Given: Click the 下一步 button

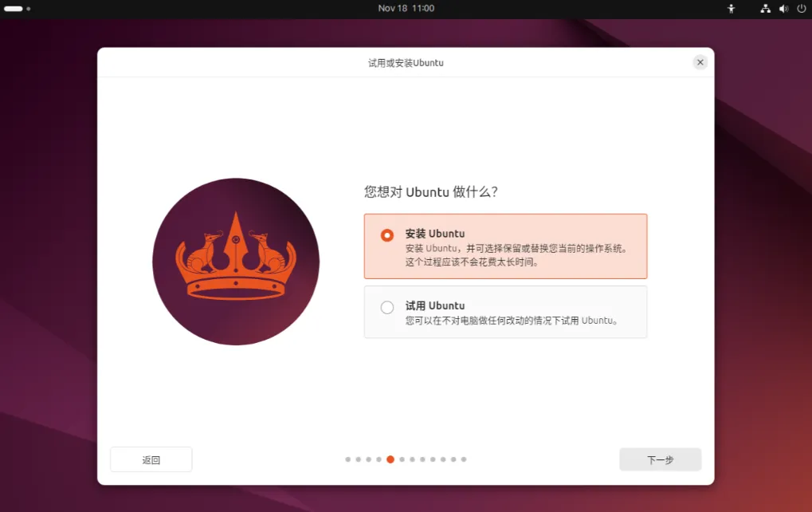Looking at the screenshot, I should coord(661,459).
